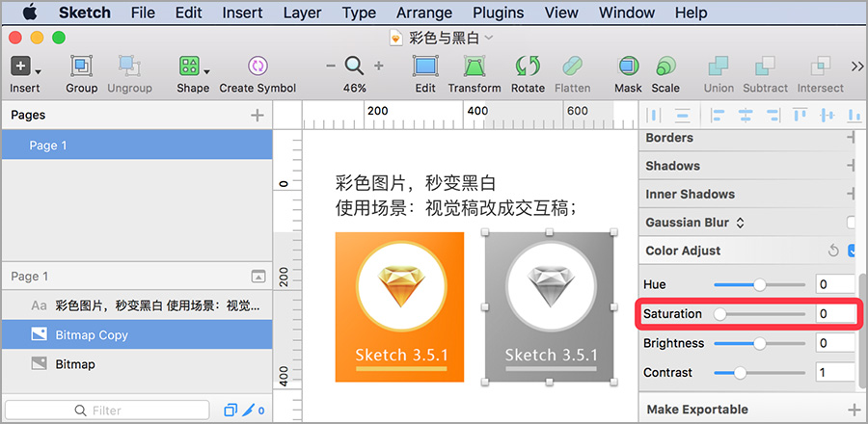Zoom out with the minus button
Screen dimensions: 868x424
(x=331, y=66)
